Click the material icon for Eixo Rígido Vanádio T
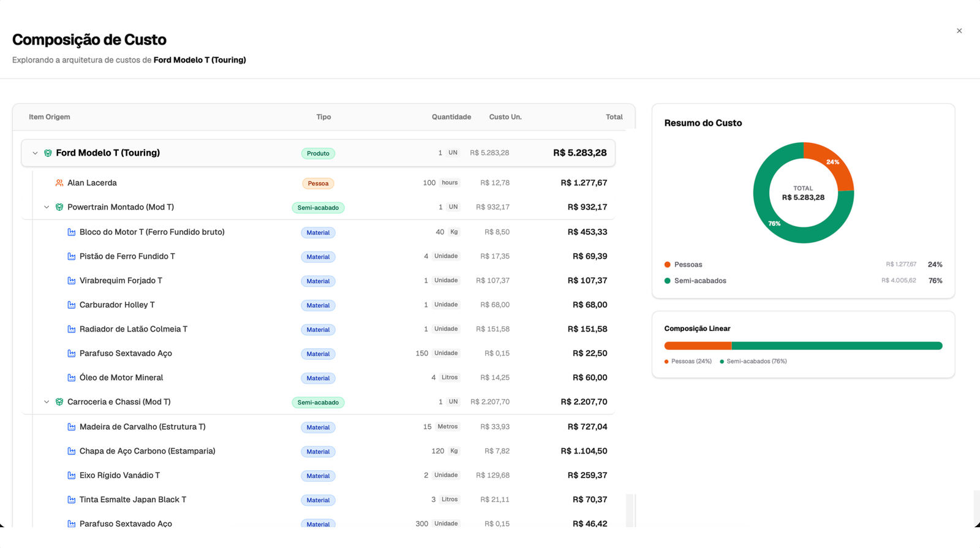The image size is (980, 548). [x=72, y=476]
